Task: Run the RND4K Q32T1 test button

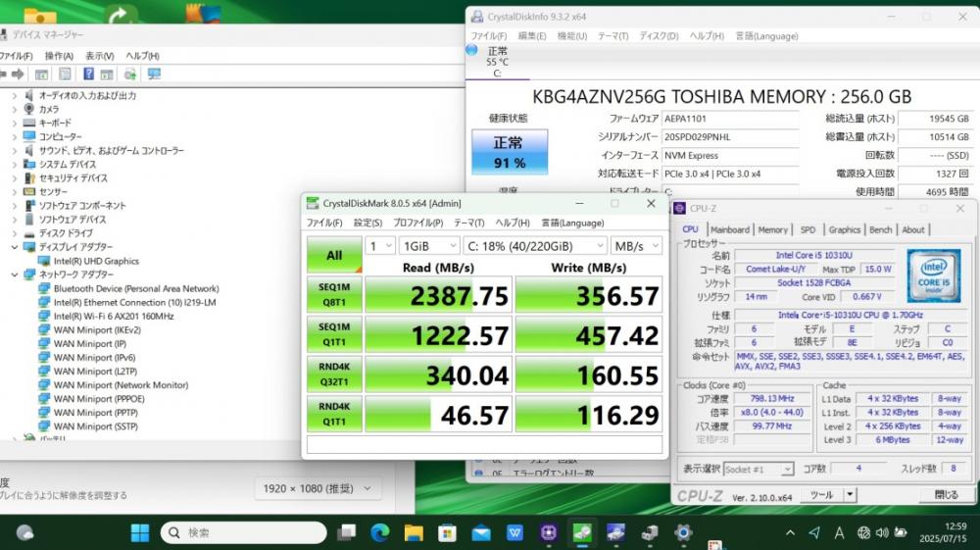Action: coord(334,374)
